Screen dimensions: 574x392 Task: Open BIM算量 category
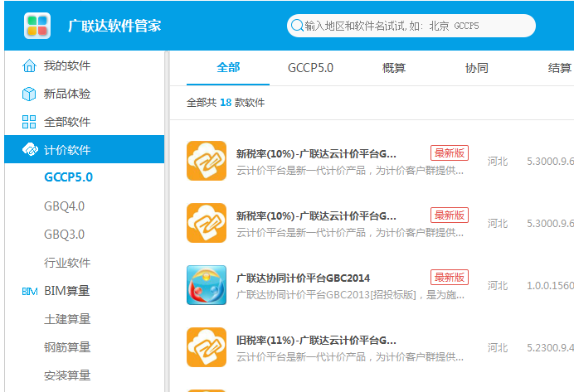click(67, 291)
